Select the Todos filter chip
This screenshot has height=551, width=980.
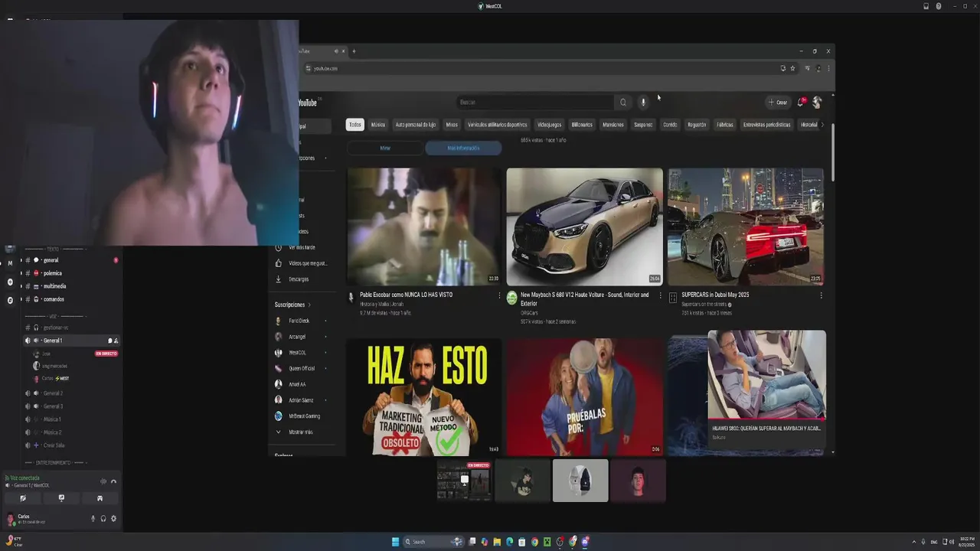(354, 125)
